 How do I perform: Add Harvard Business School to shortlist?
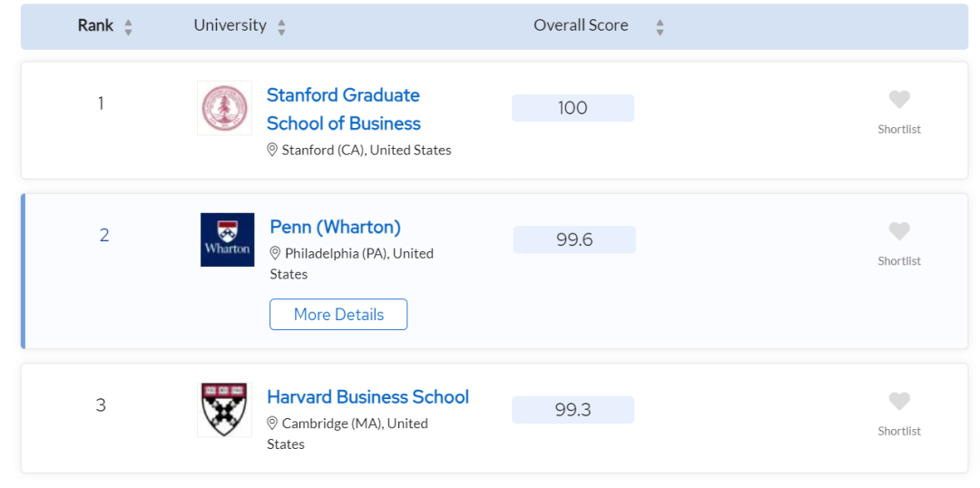click(898, 401)
